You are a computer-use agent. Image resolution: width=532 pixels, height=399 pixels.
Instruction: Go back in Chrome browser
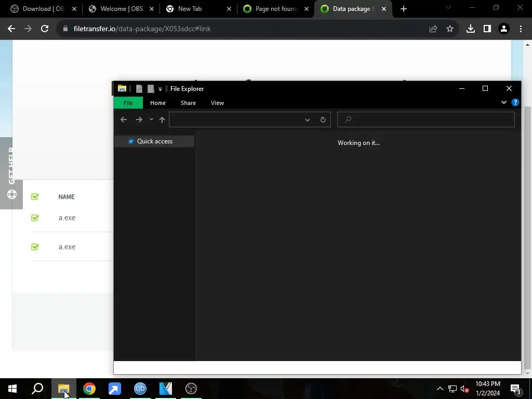(11, 29)
